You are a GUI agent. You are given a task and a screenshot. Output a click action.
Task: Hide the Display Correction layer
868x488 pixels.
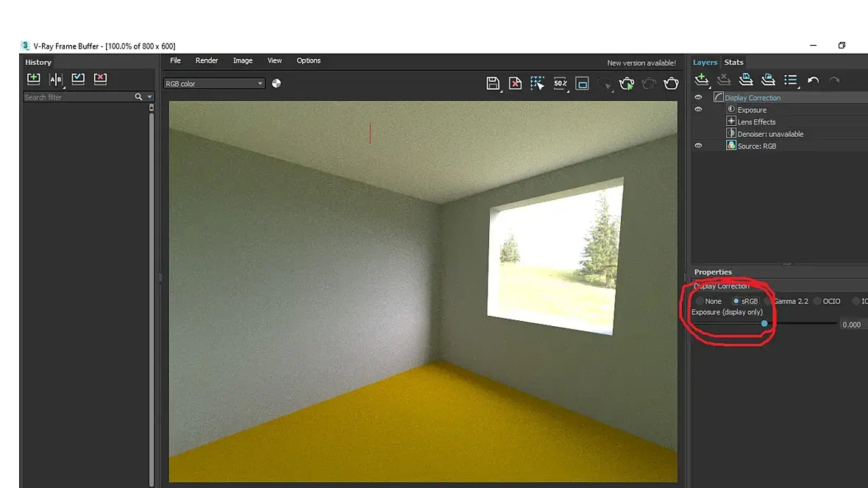click(698, 97)
